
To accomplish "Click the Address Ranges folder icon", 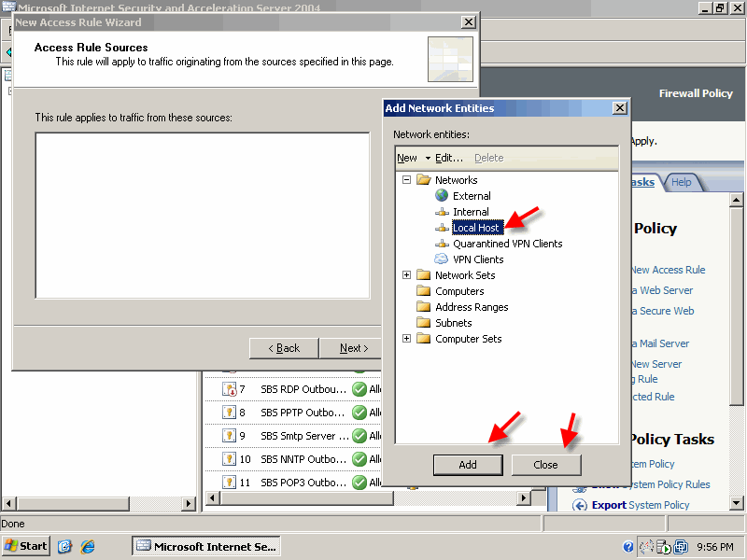I will [424, 307].
